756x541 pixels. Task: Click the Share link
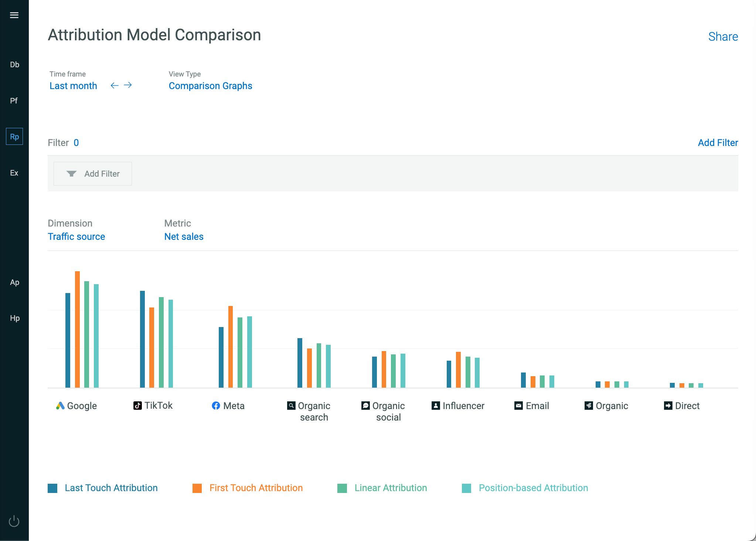(x=723, y=37)
